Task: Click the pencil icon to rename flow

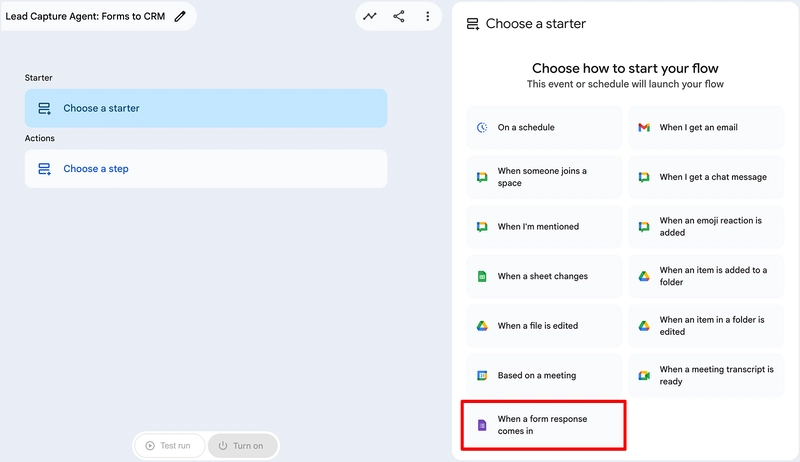Action: tap(180, 16)
